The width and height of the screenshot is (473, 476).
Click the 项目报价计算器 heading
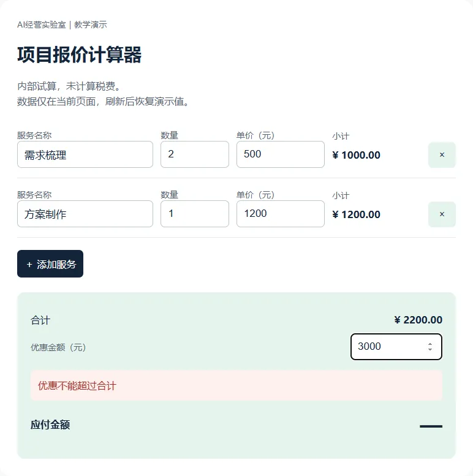[80, 55]
